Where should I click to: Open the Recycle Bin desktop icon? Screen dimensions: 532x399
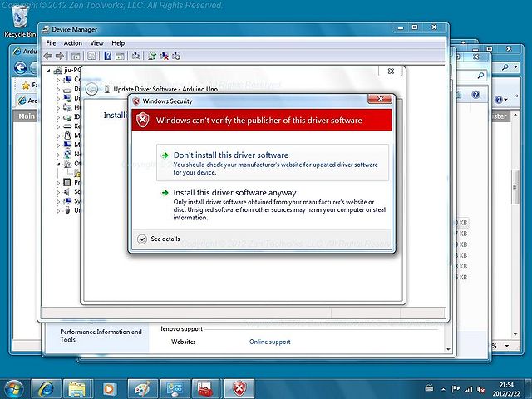point(20,21)
